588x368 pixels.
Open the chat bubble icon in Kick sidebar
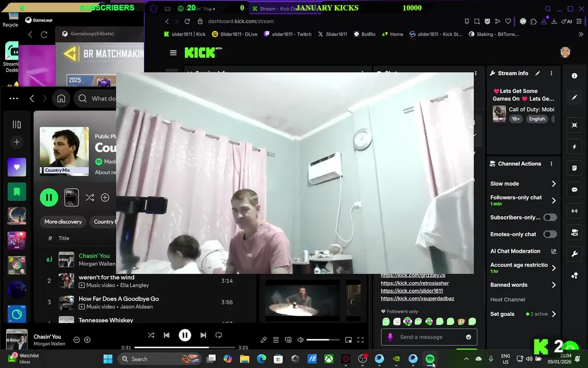click(x=574, y=190)
